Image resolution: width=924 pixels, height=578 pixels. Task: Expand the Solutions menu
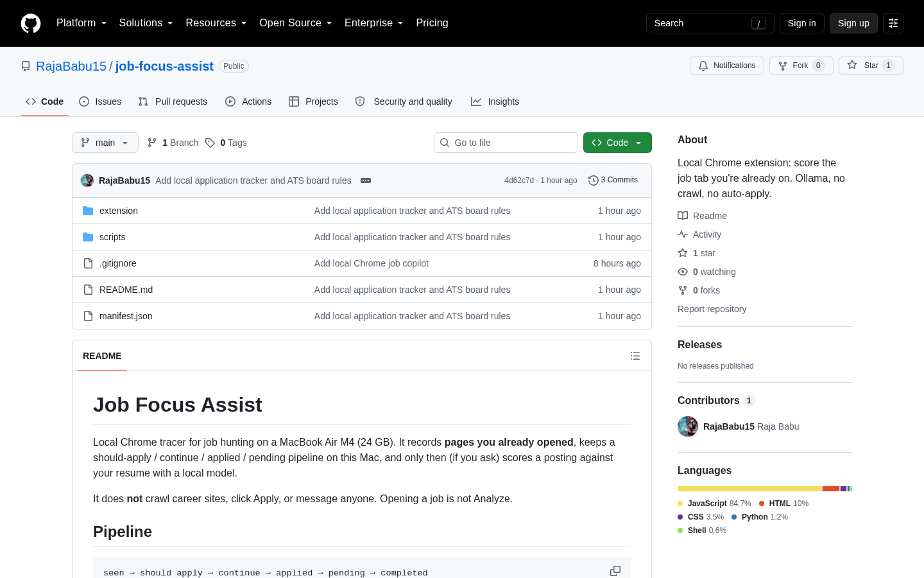(x=146, y=23)
